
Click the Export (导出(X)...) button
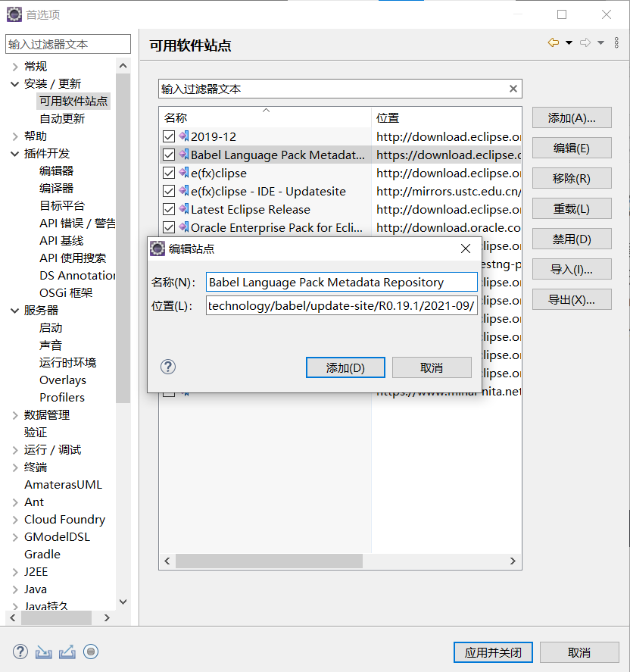pyautogui.click(x=572, y=299)
